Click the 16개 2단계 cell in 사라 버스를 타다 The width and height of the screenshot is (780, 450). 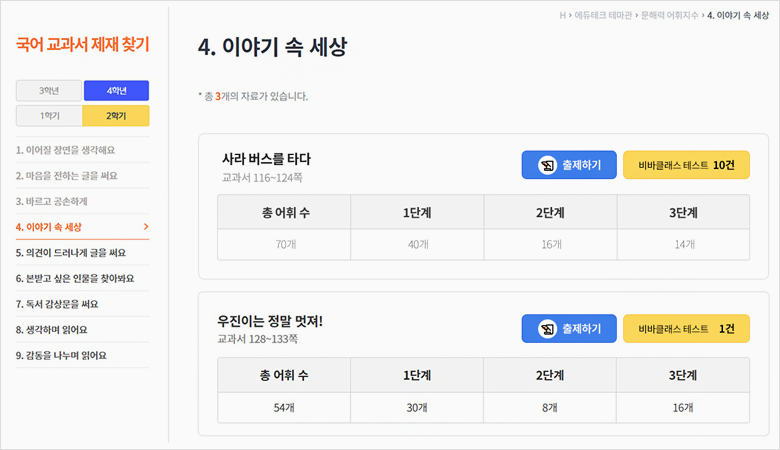[551, 245]
